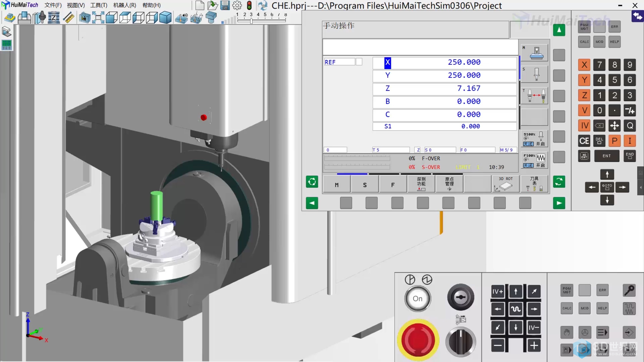Click the S soft key
This screenshot has width=644, height=362.
click(365, 184)
